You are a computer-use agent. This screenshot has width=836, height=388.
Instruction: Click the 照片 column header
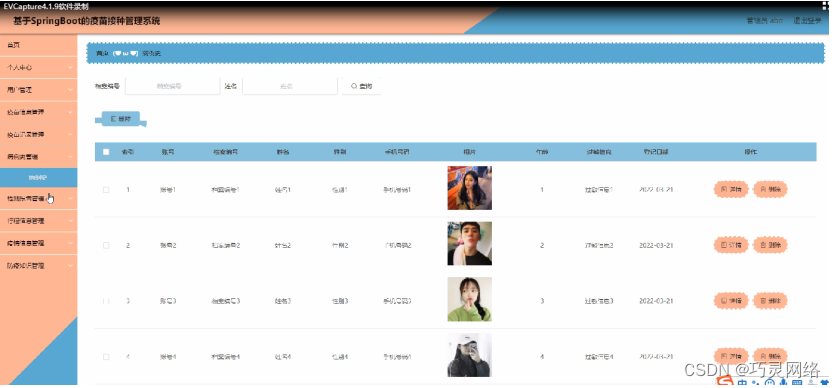tap(469, 152)
